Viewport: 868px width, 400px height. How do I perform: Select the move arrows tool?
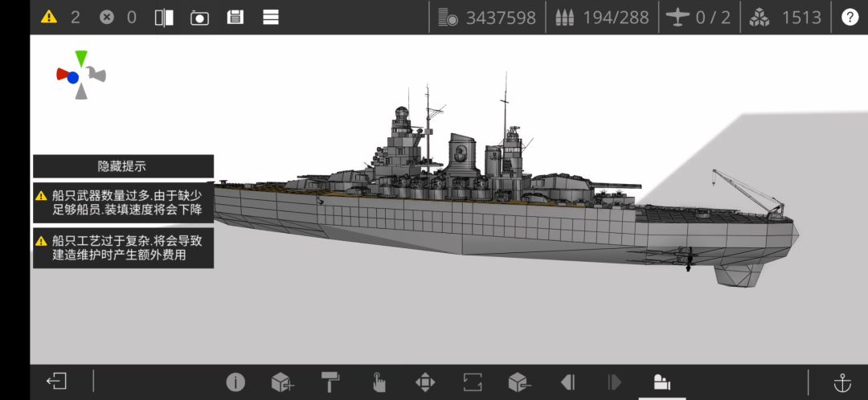point(425,382)
